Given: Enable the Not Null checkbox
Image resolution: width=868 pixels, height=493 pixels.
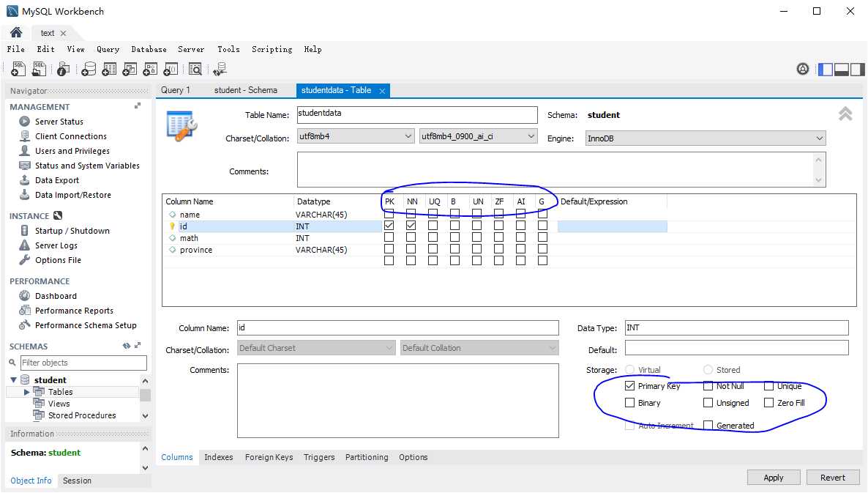Looking at the screenshot, I should 708,385.
